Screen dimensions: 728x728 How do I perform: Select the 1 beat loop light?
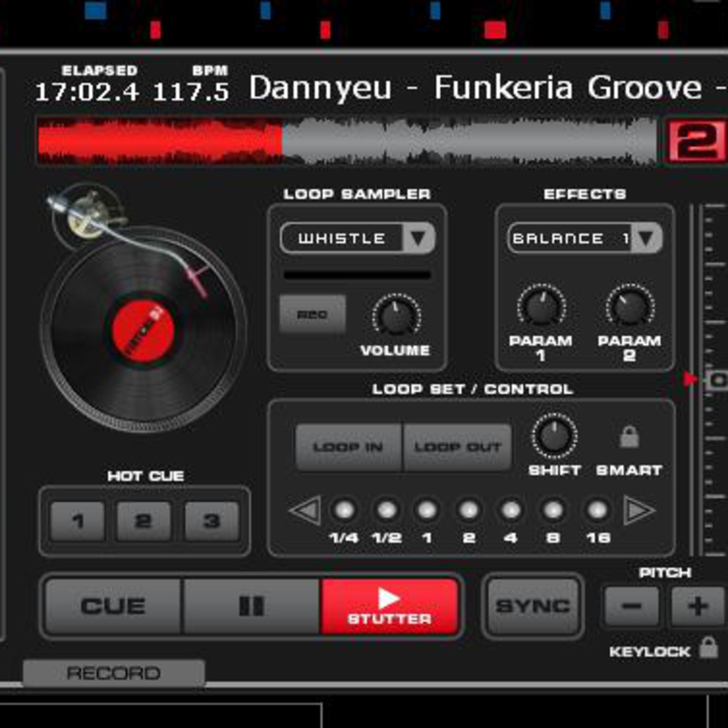pos(427,511)
